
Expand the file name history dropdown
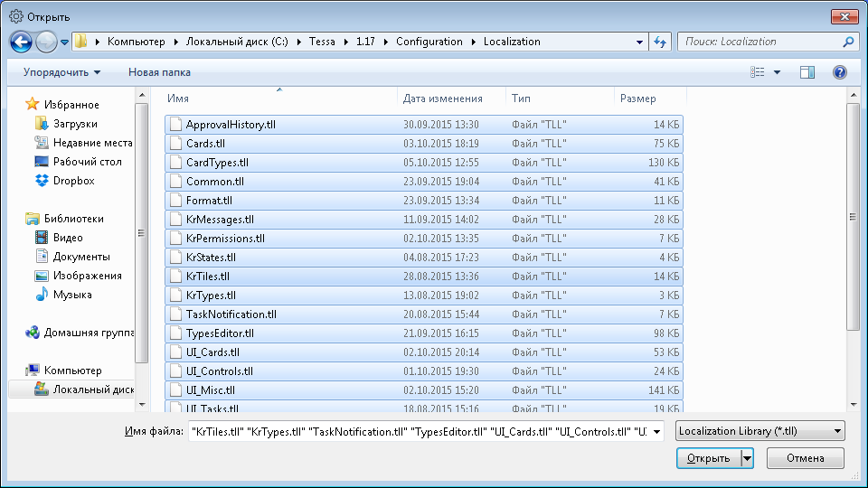[x=656, y=431]
